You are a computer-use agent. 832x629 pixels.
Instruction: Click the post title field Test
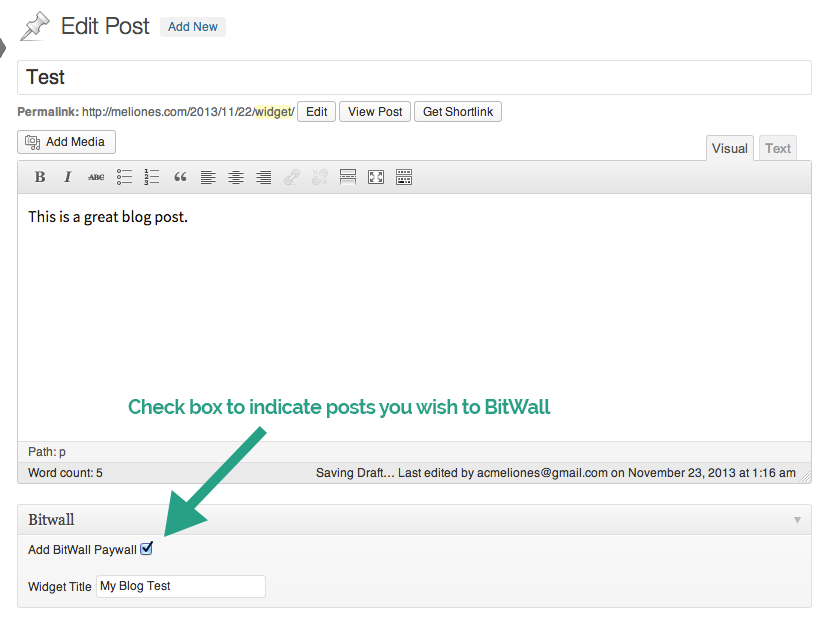point(414,77)
